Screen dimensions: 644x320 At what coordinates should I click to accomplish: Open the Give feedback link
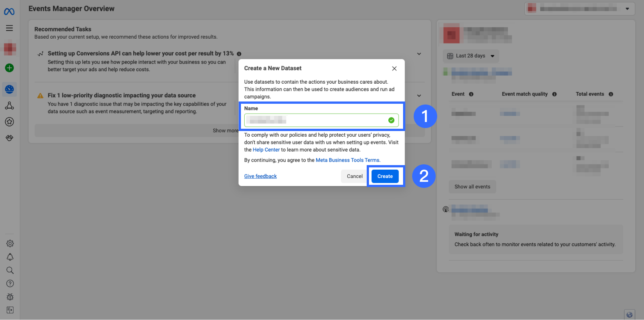(260, 176)
